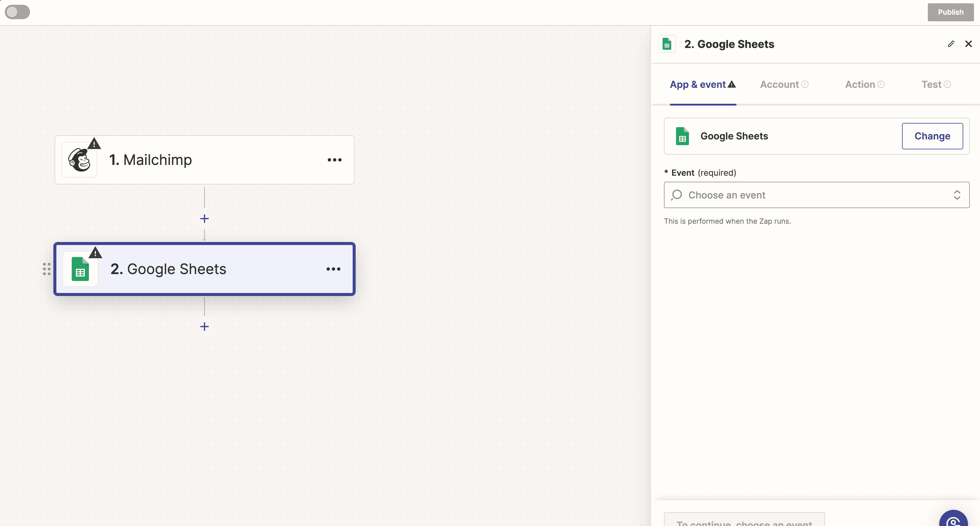Click the Google Sheets icon in the panel header

[x=667, y=44]
